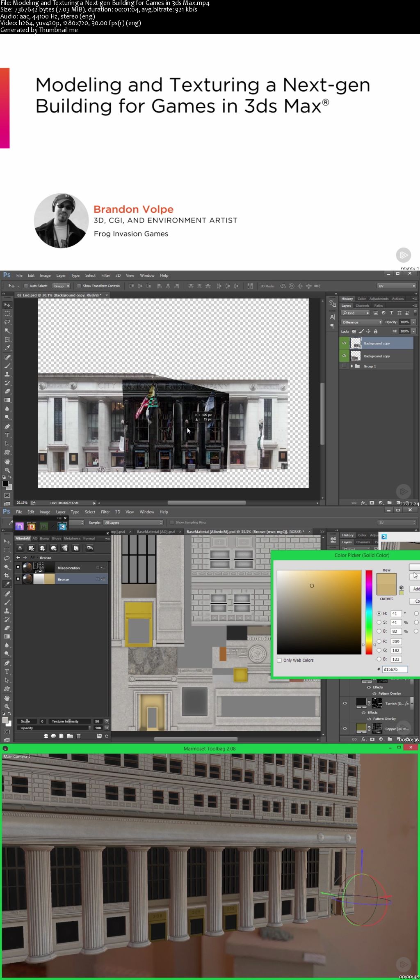Image resolution: width=420 pixels, height=980 pixels.
Task: Select the Gradient tool in 02_End.psd window
Action: coord(7,400)
